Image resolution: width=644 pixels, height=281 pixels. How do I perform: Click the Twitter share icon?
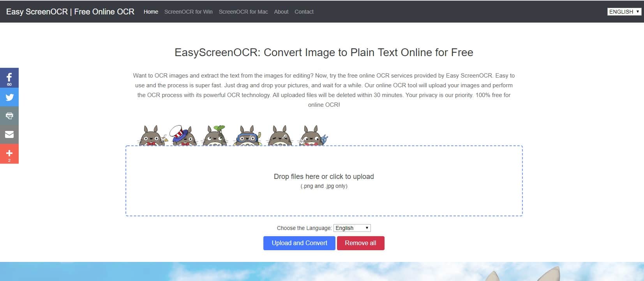[x=9, y=97]
